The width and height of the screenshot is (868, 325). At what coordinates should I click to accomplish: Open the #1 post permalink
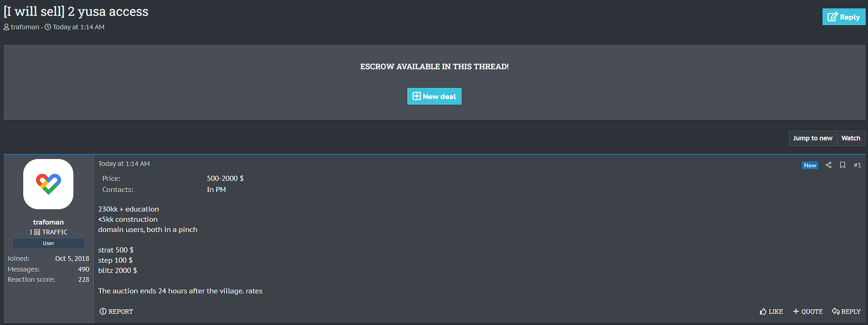(857, 165)
